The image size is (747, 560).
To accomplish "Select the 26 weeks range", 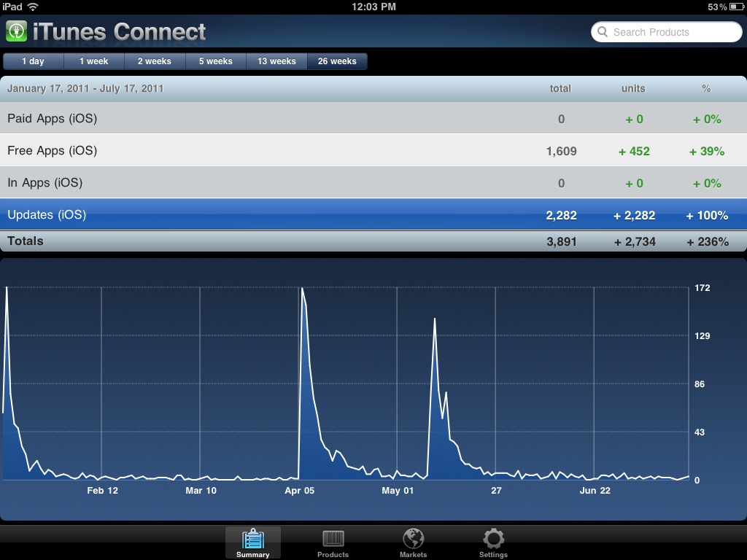I will point(337,61).
